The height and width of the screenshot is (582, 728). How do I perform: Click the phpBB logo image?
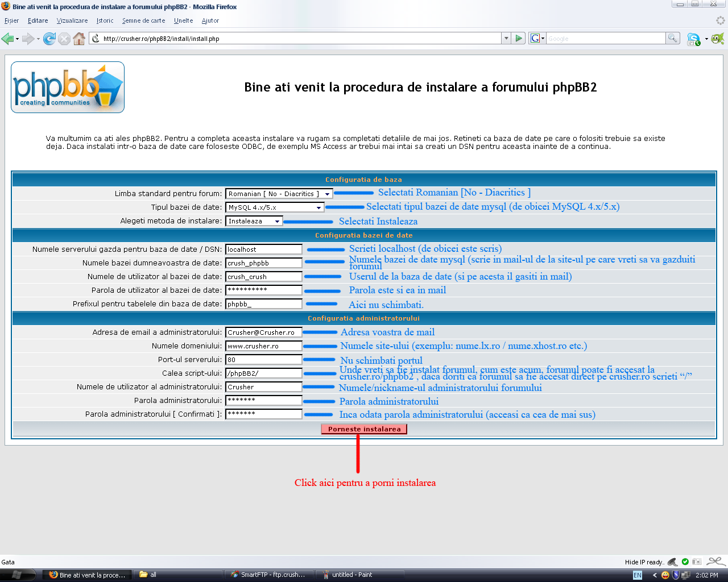[x=68, y=87]
